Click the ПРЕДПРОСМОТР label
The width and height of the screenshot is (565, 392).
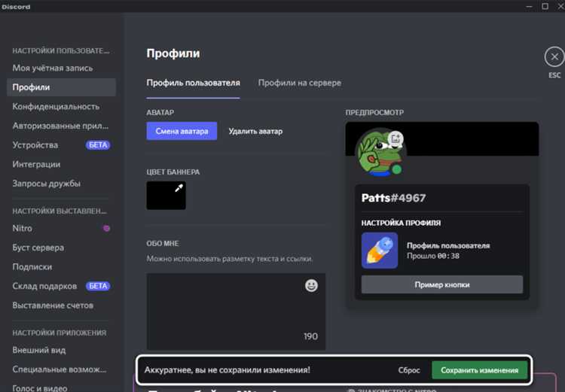click(374, 112)
